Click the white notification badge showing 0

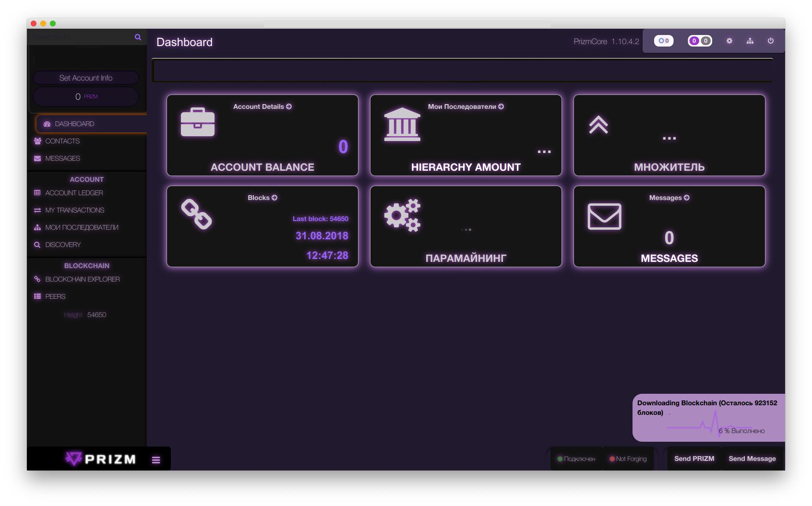tap(664, 41)
